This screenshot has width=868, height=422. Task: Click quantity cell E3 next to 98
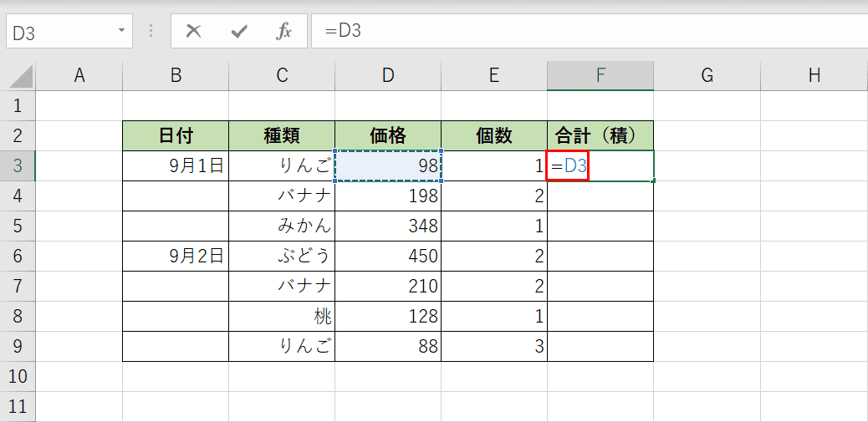494,166
